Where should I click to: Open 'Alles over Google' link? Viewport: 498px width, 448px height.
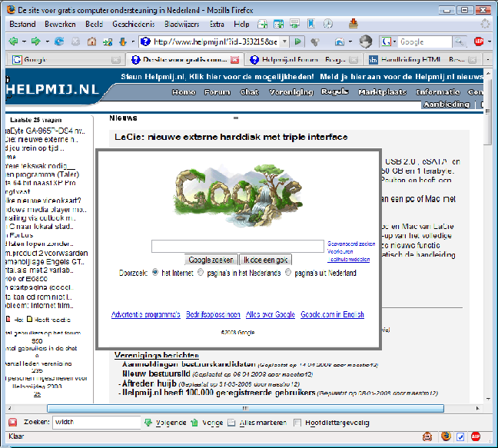[x=271, y=314]
